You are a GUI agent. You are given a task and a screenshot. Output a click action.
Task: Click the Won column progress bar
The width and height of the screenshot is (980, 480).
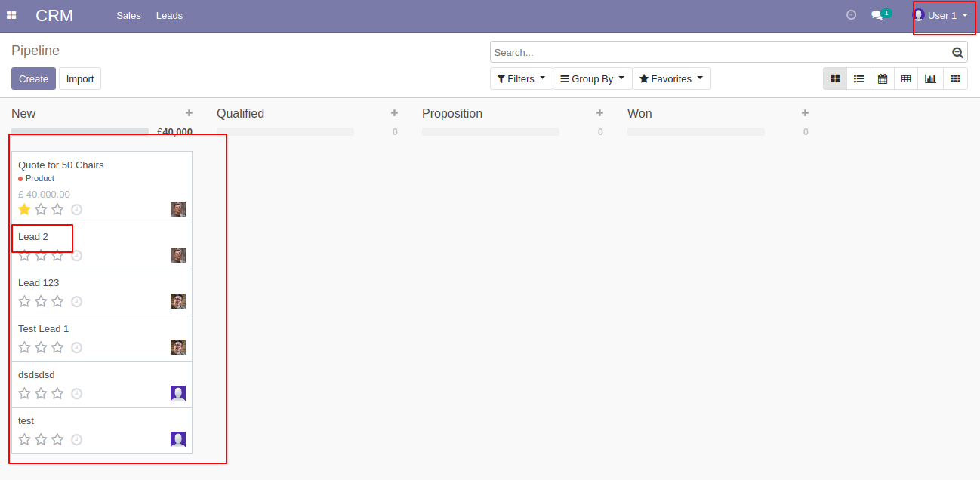tap(696, 131)
